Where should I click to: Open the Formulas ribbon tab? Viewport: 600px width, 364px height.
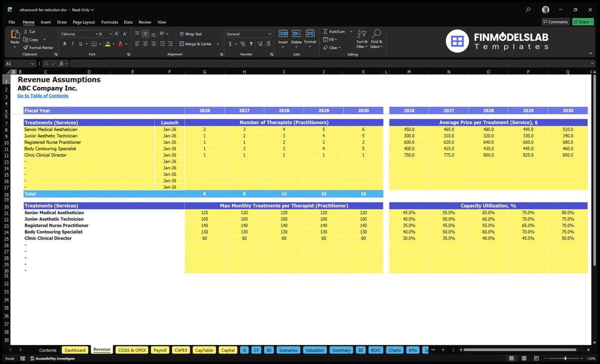coord(109,22)
